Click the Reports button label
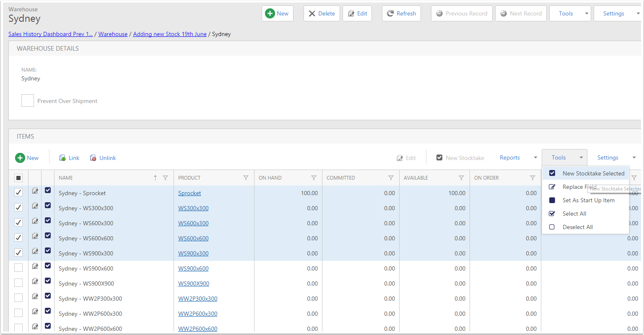Viewport: 644px width, 335px height. click(510, 157)
